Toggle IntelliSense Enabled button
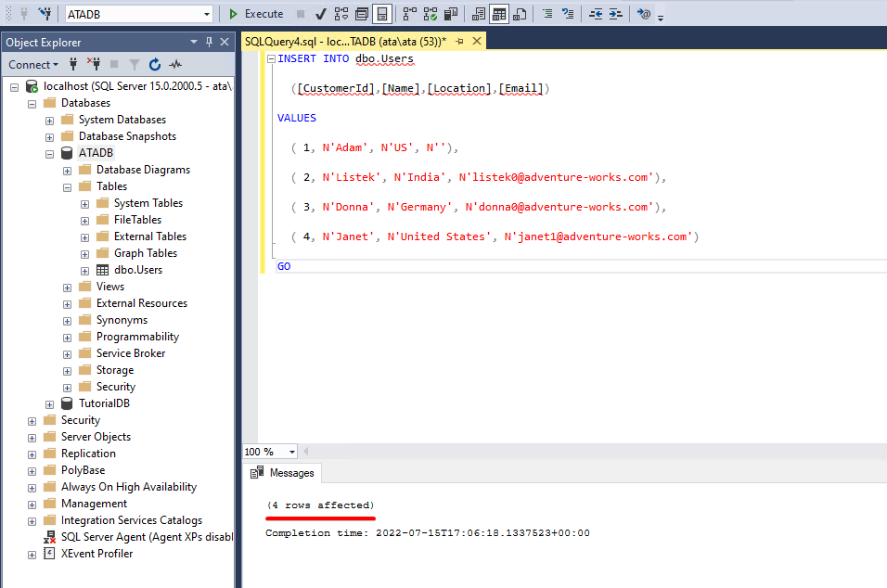 pyautogui.click(x=382, y=14)
